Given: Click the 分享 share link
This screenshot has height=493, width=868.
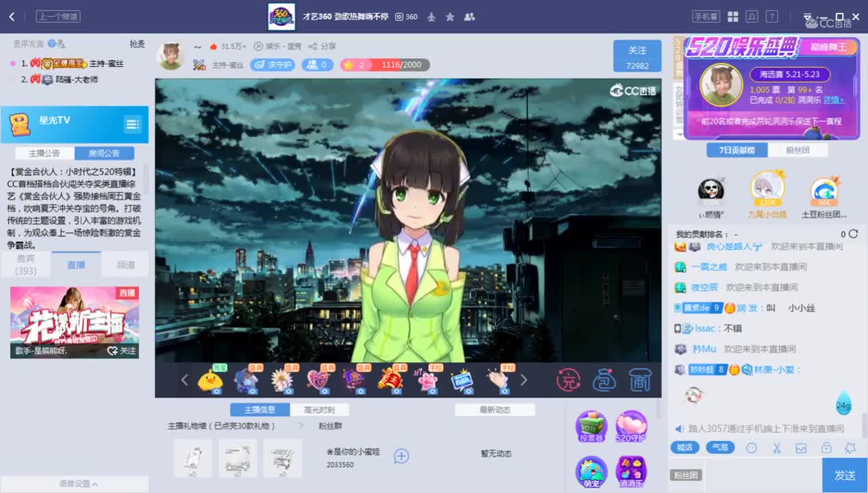Looking at the screenshot, I should tap(322, 47).
